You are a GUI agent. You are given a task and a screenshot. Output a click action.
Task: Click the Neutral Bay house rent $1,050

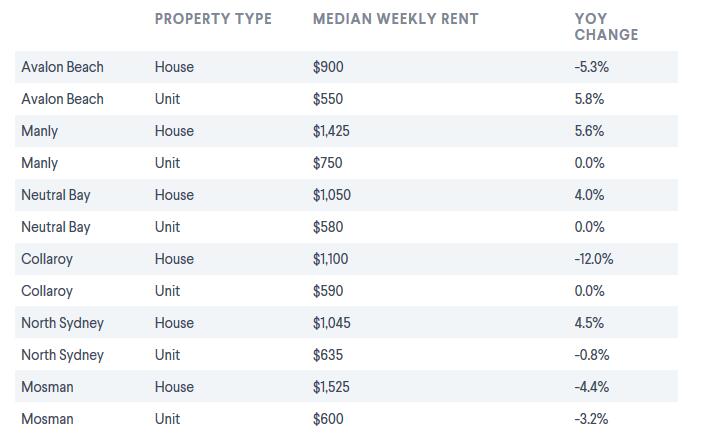(332, 195)
